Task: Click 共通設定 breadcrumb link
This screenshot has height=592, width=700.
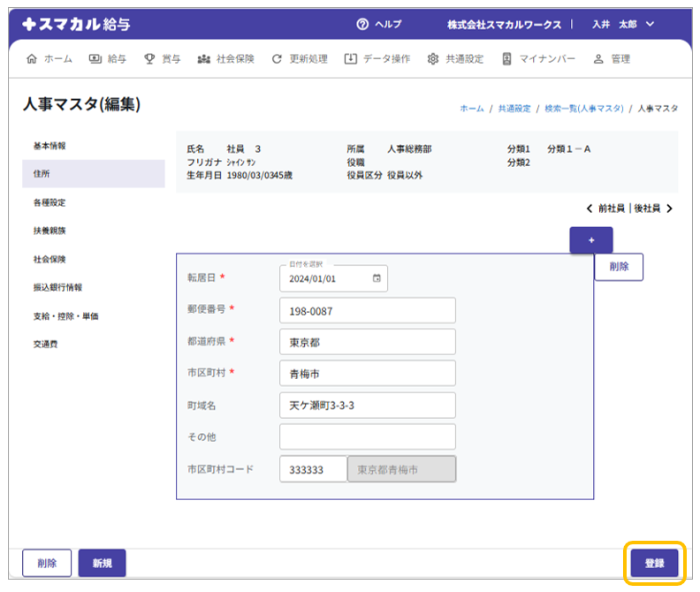Action: coord(514,108)
